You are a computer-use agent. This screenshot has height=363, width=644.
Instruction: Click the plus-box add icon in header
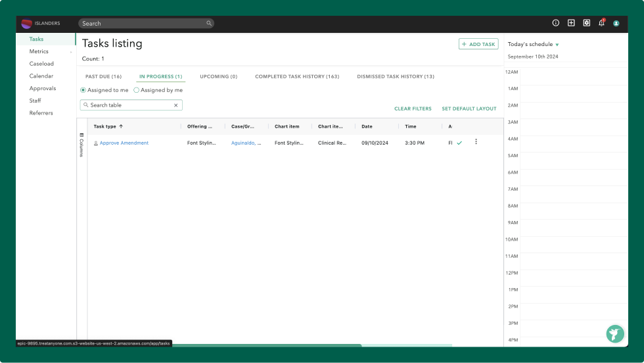pos(571,23)
